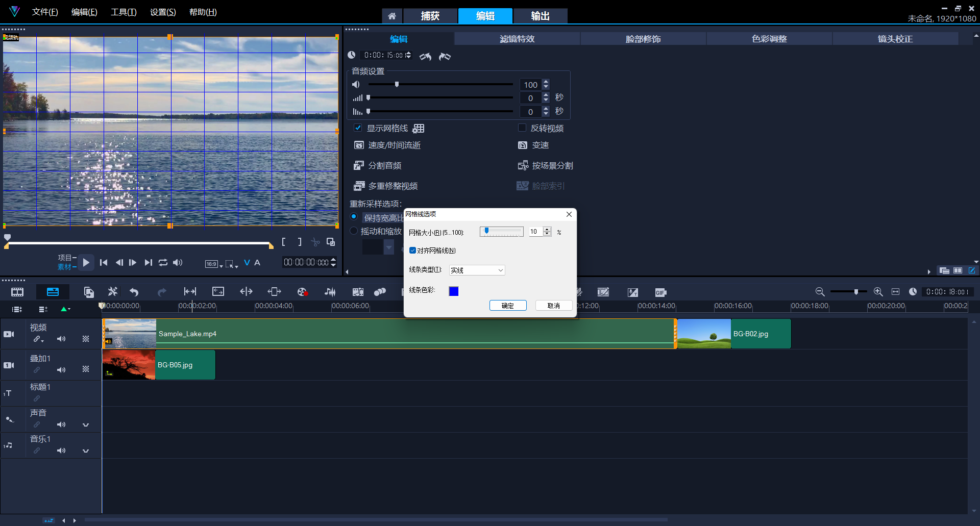The image size is (980, 526).
Task: Increase grid size percent stepper
Action: (547, 229)
